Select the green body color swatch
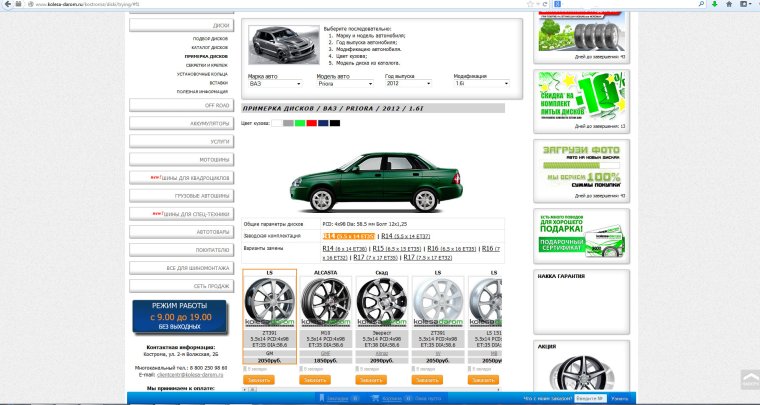760x405 pixels. click(299, 122)
